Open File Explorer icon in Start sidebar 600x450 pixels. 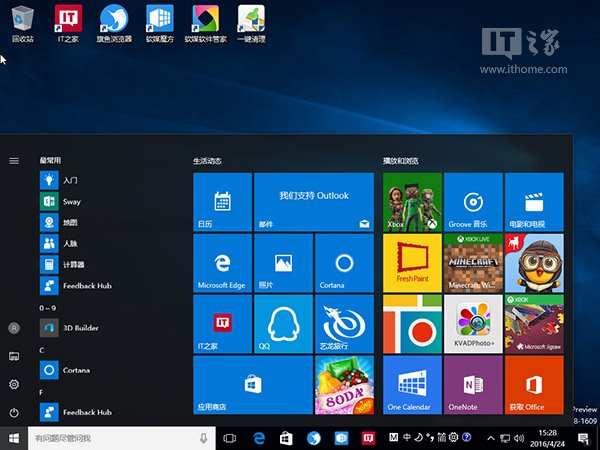point(14,356)
